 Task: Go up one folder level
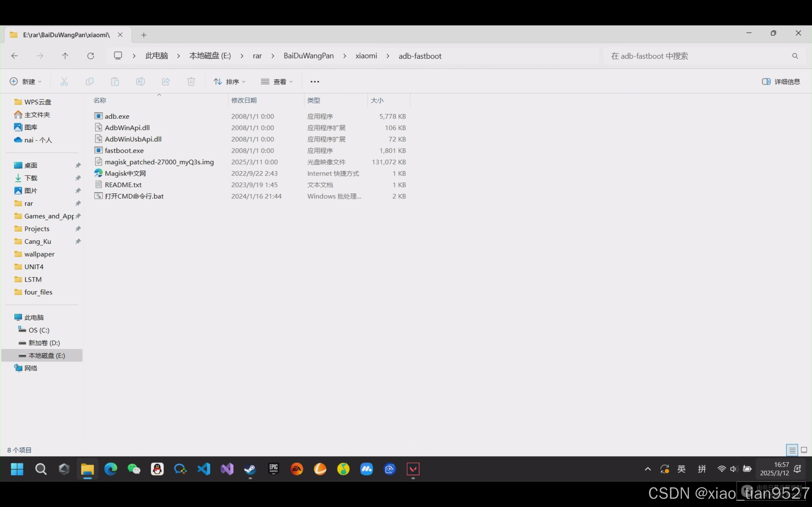[65, 56]
